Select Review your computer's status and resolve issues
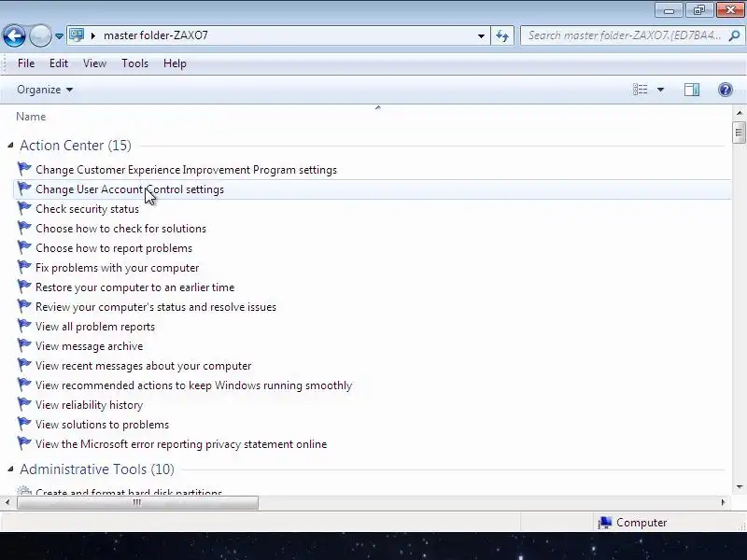Viewport: 747px width, 560px height. (156, 307)
